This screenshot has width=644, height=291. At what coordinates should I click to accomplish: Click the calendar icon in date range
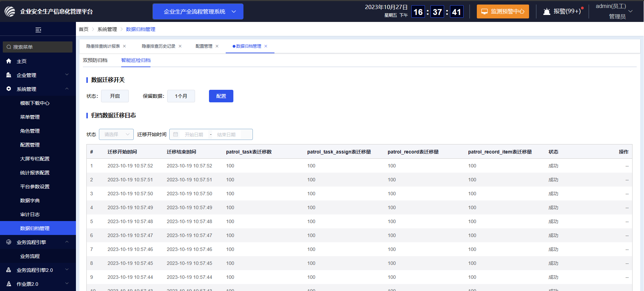[176, 134]
